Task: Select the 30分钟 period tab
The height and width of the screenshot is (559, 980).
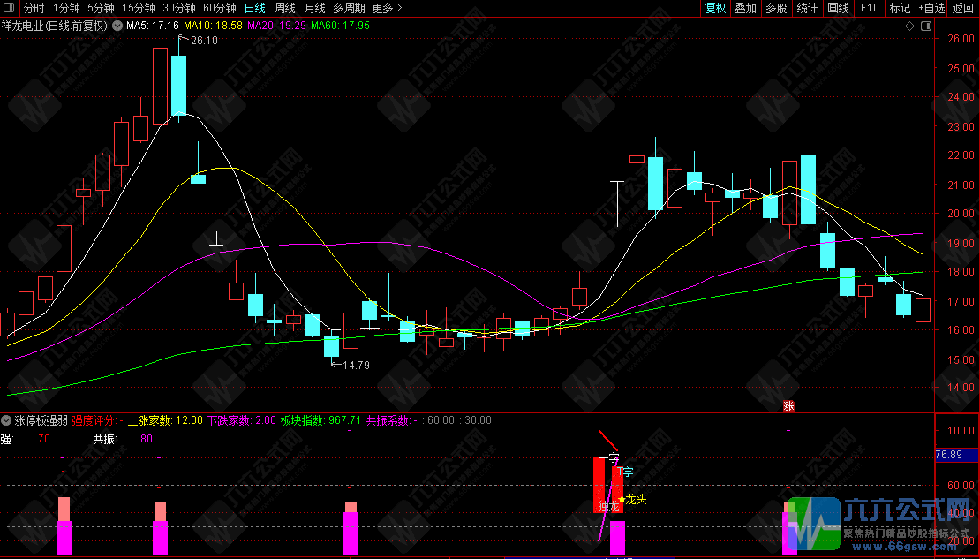Action: click(x=178, y=8)
